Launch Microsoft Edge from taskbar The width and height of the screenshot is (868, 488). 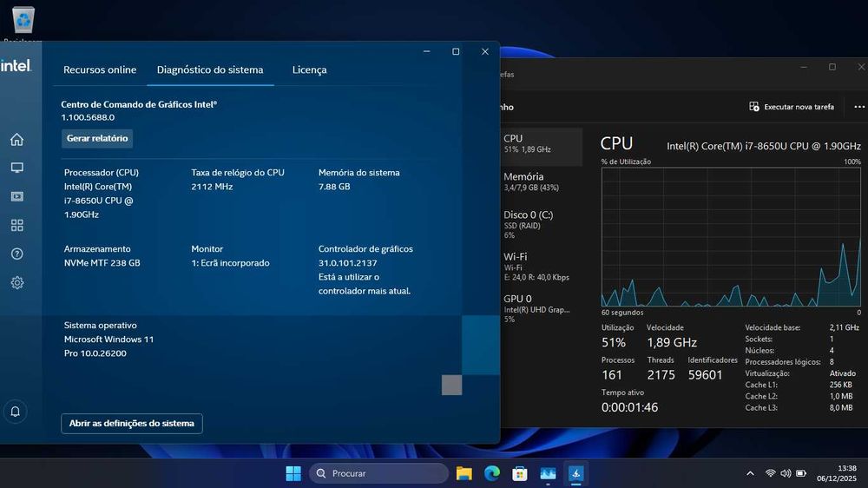pos(491,473)
